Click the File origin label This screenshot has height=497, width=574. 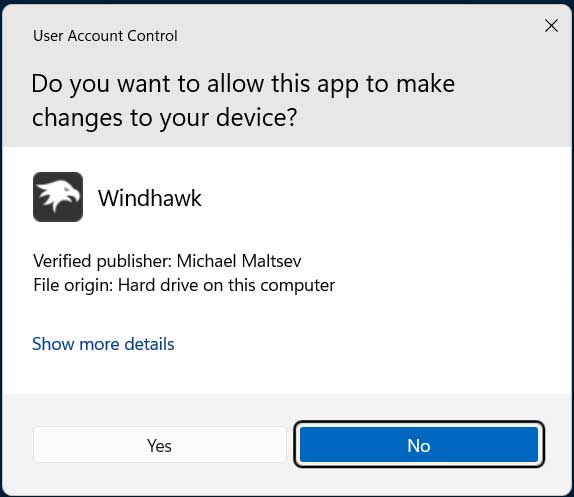point(73,285)
